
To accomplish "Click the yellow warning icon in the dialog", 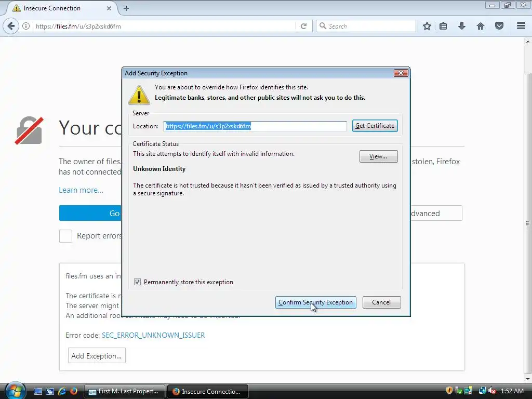I will point(139,95).
